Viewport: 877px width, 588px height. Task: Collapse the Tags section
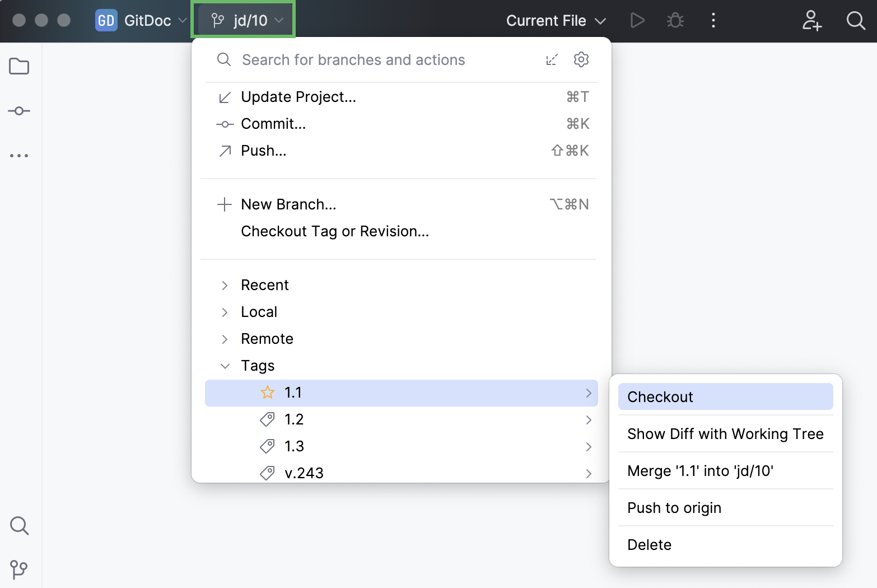pos(225,365)
